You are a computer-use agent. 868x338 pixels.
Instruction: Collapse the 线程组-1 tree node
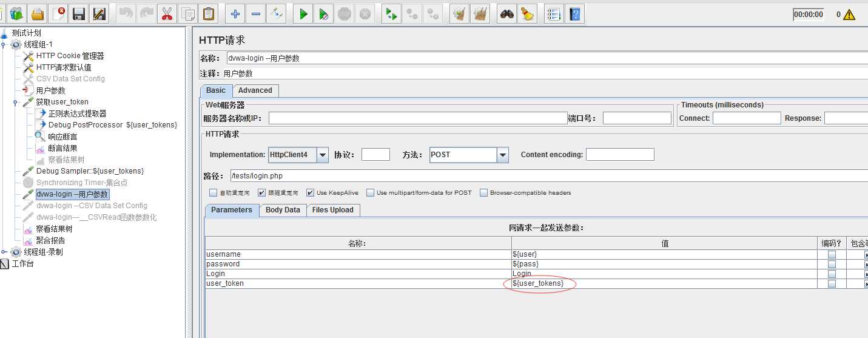pos(4,44)
